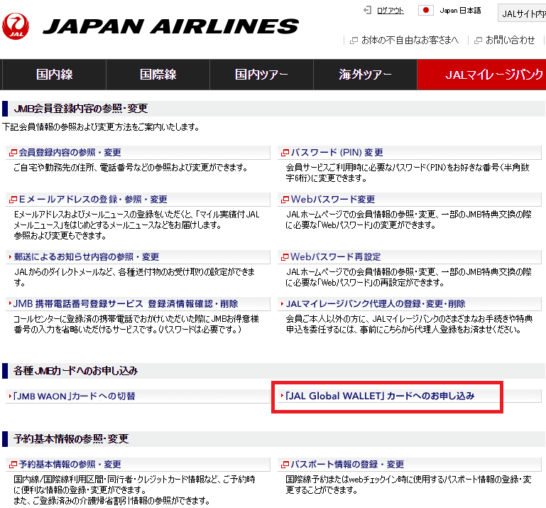Click the new-window icon for パスポート情報の登録・変更

tap(285, 464)
